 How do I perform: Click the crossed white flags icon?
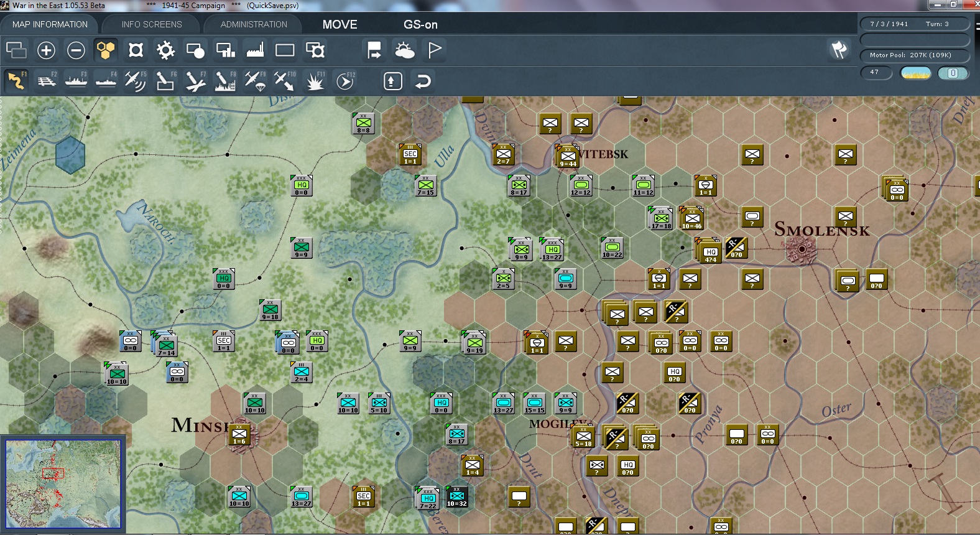pos(839,50)
